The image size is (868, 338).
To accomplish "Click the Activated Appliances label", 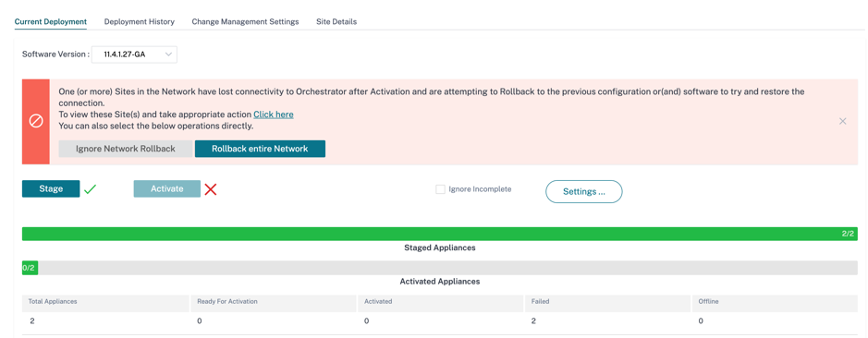I will click(x=440, y=282).
